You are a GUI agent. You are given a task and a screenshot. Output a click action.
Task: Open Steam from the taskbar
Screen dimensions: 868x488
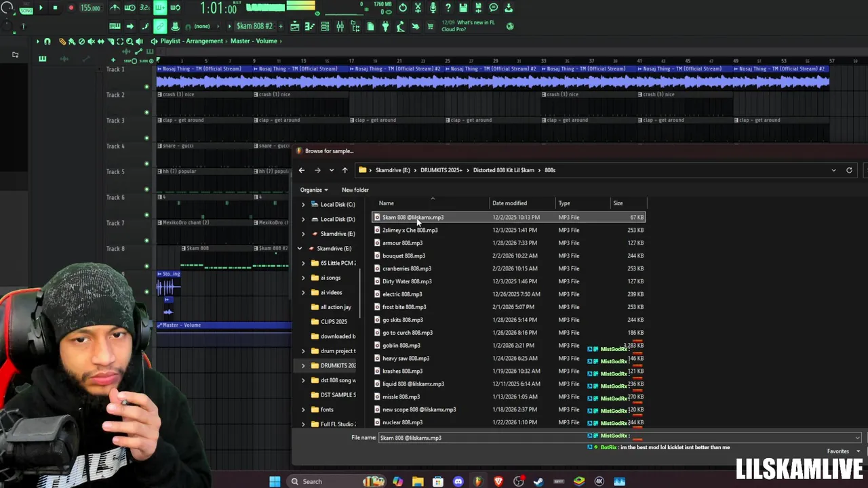point(538,481)
